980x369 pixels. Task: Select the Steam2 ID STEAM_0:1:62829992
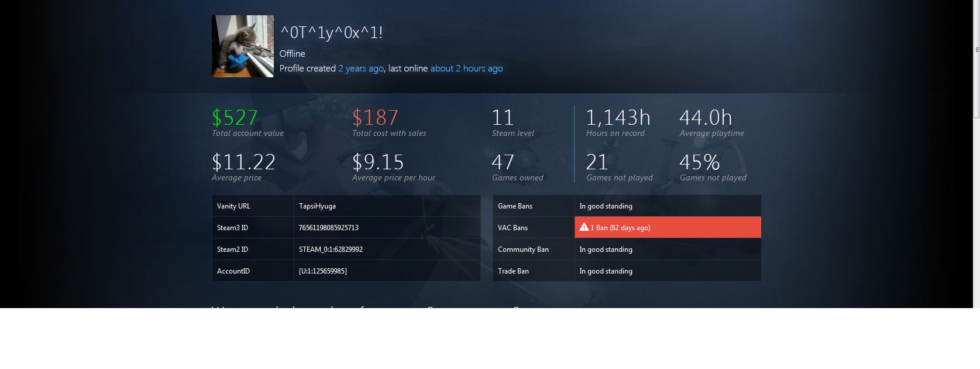[331, 250]
